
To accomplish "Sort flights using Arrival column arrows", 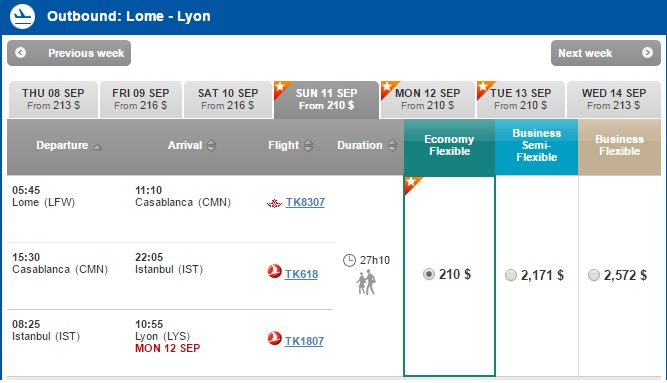I will coord(211,146).
